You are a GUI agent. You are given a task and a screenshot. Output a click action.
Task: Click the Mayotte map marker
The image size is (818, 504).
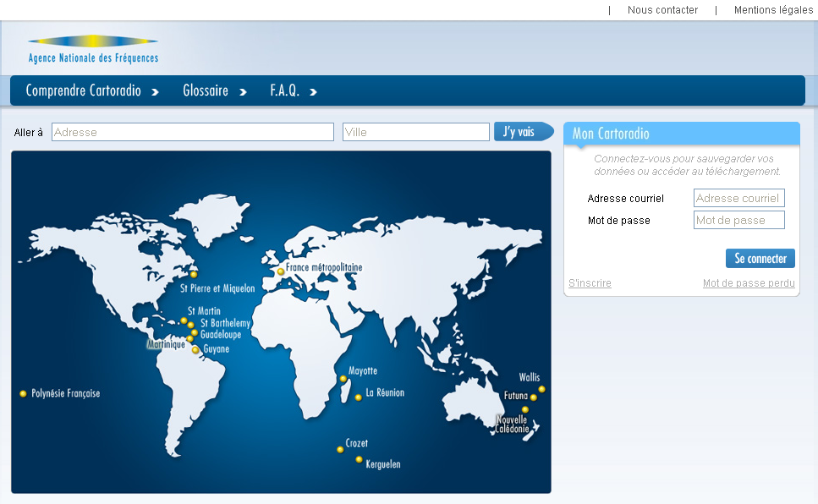[x=343, y=379]
